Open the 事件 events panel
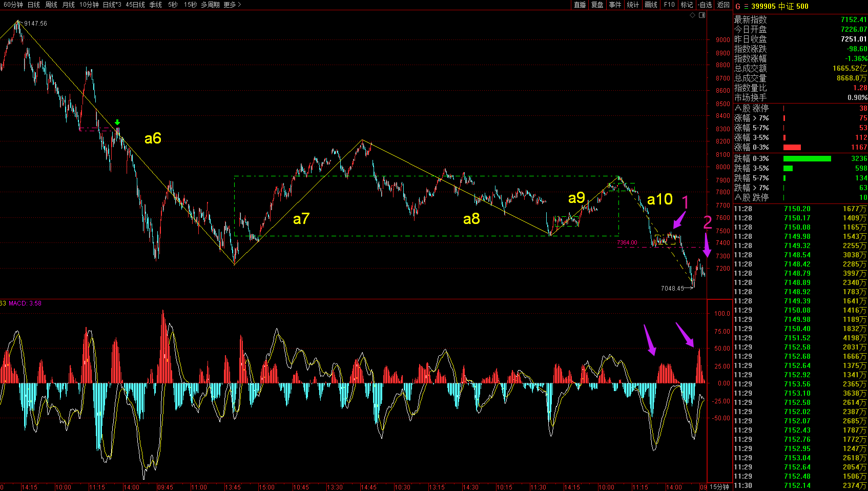 coord(615,5)
